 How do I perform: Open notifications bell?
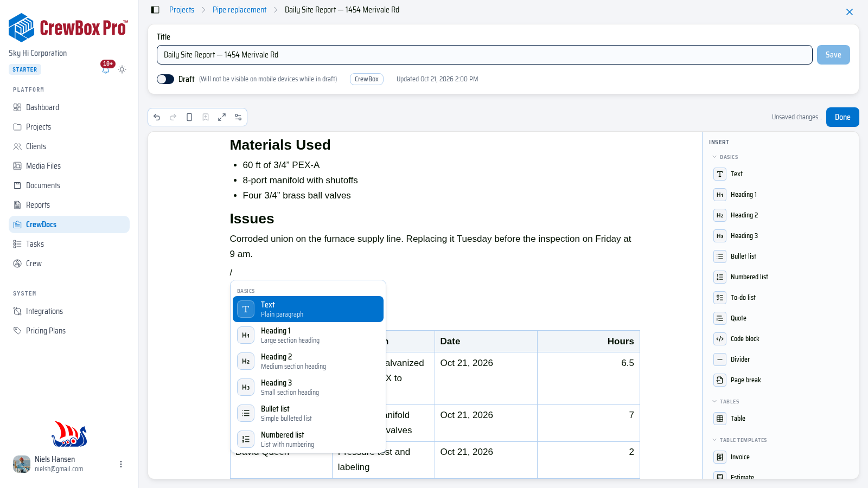point(106,69)
